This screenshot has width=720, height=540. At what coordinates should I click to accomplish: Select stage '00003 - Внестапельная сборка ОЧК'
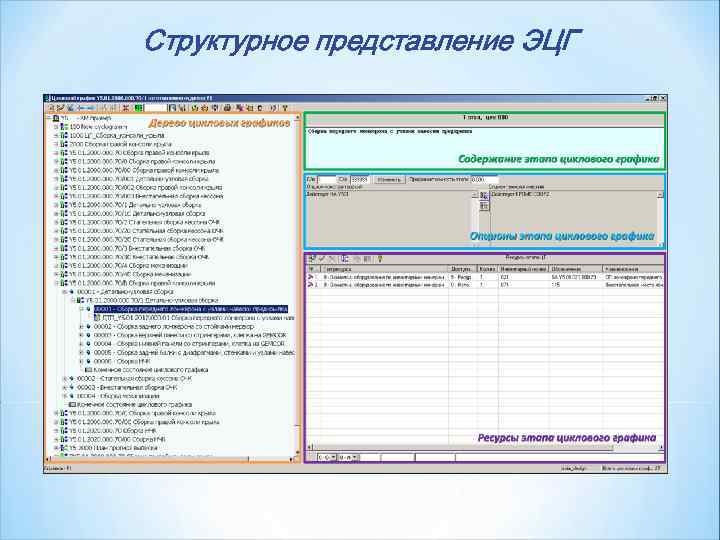pyautogui.click(x=127, y=388)
